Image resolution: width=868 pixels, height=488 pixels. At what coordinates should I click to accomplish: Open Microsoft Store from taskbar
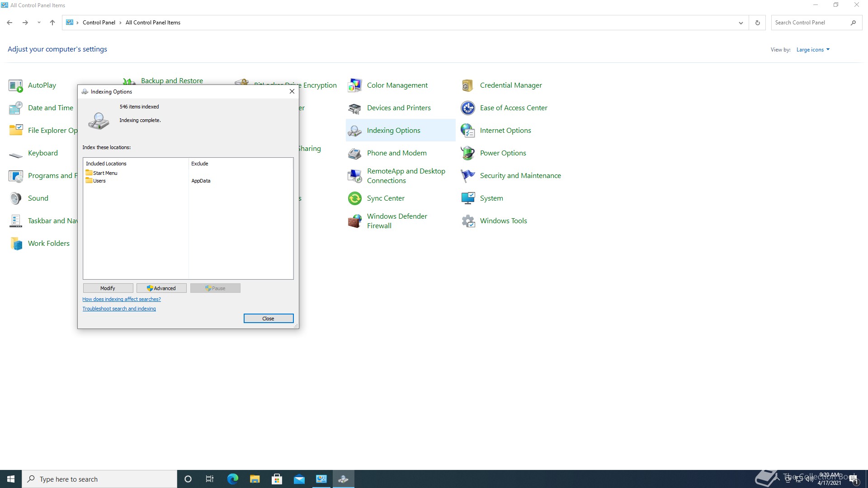point(277,479)
